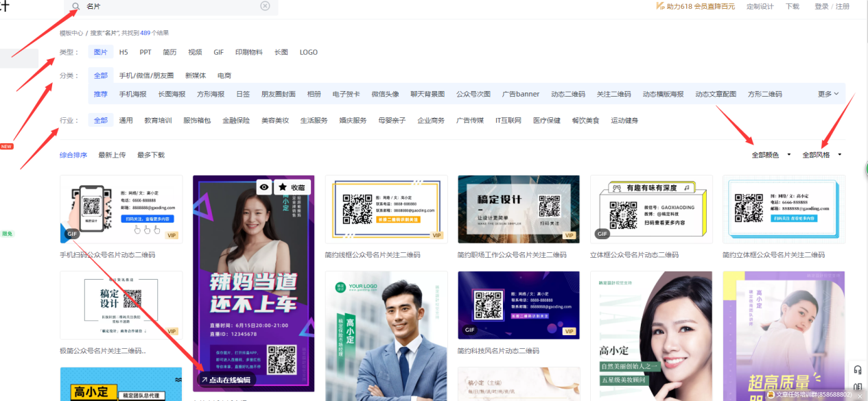Clear the search box with the X icon

(265, 6)
